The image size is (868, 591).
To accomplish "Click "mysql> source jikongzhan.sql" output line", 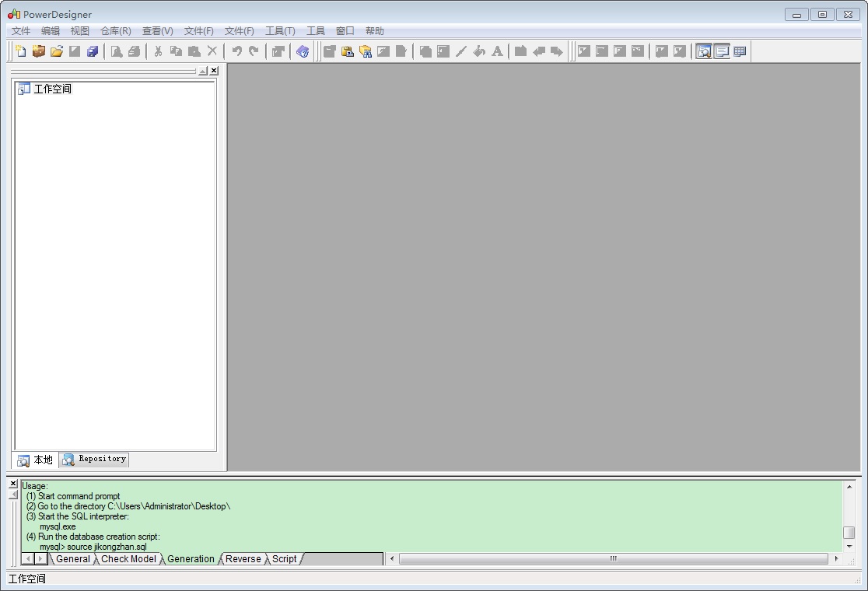I will (x=93, y=547).
